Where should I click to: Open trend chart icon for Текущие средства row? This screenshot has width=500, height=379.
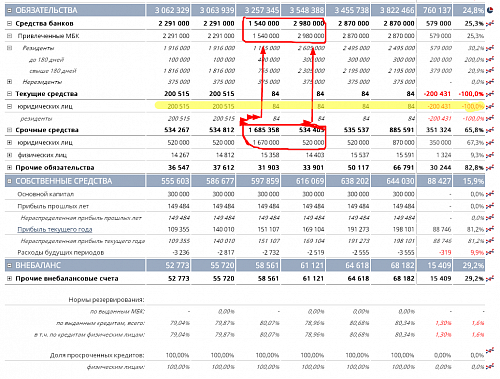coord(490,94)
